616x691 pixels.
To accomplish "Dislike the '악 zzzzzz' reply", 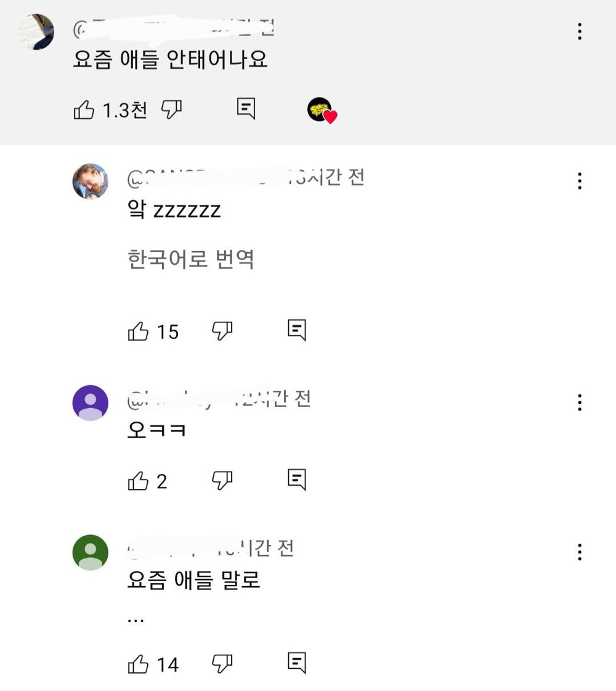I will 222,331.
